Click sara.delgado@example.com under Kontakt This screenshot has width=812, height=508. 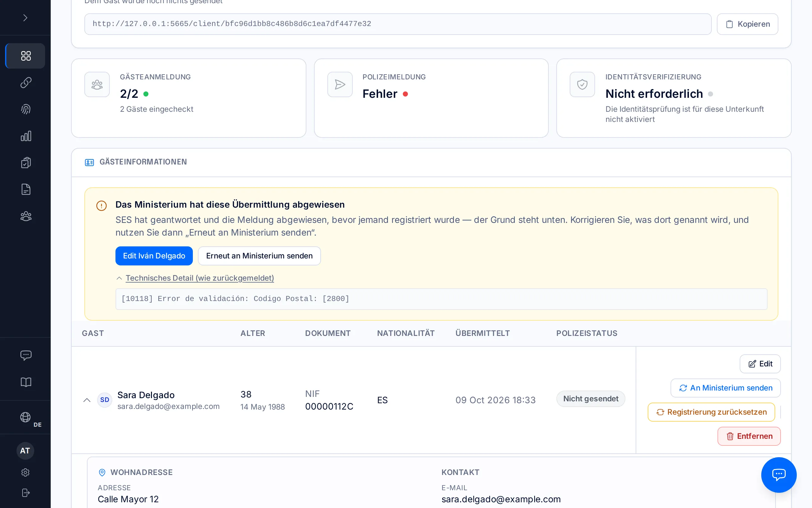click(501, 499)
